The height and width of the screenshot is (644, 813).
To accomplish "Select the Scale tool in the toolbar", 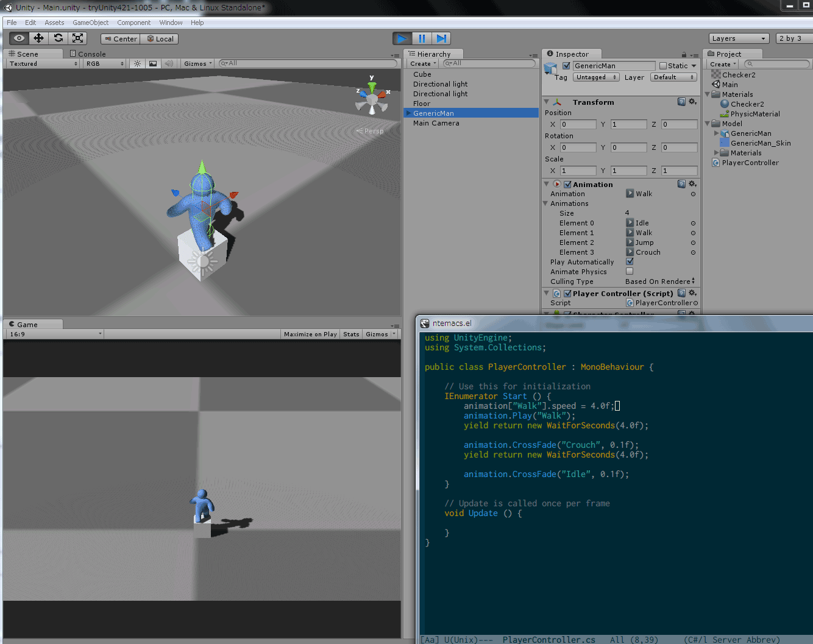I will [x=77, y=38].
